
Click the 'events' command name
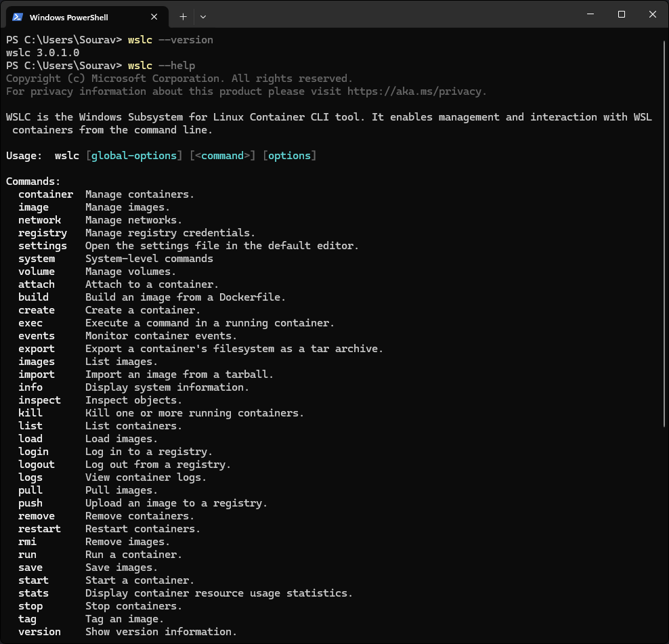pyautogui.click(x=37, y=336)
